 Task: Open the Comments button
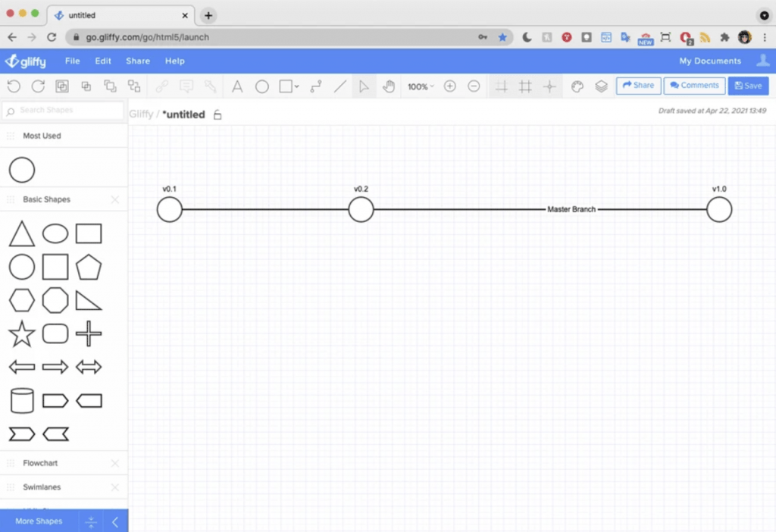[694, 86]
